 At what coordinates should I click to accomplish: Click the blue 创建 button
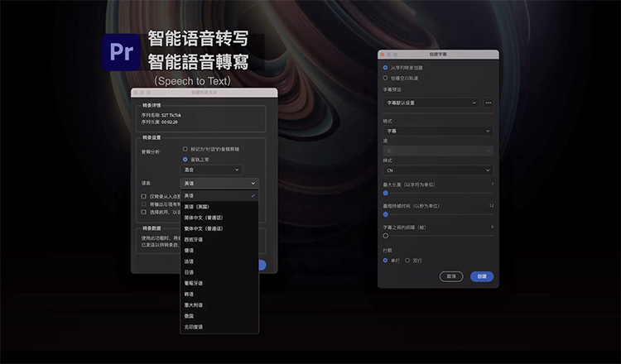(482, 276)
